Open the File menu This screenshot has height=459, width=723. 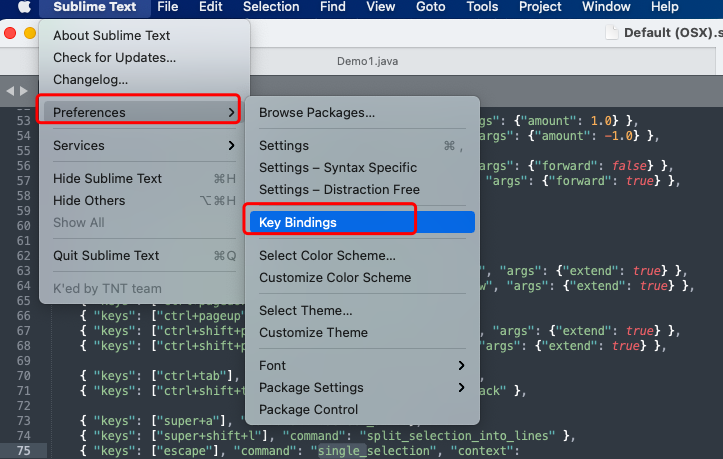tap(167, 7)
